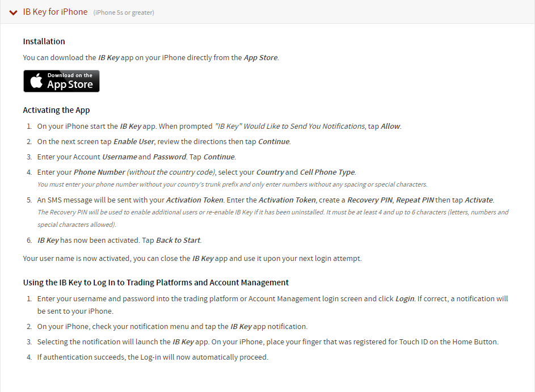Click the Enable User text in activation step 2
Screen dimensions: 535x392
coord(134,142)
